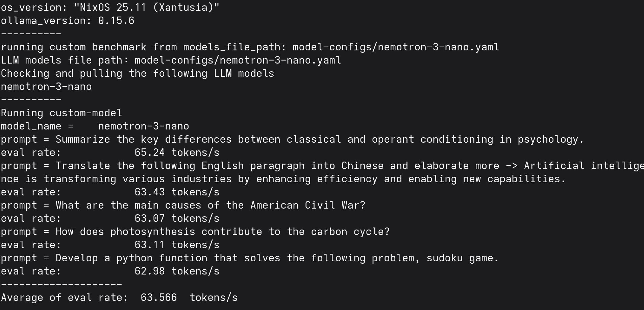
Task: Click the standalone nemotron-3-nano model line
Action: click(46, 87)
